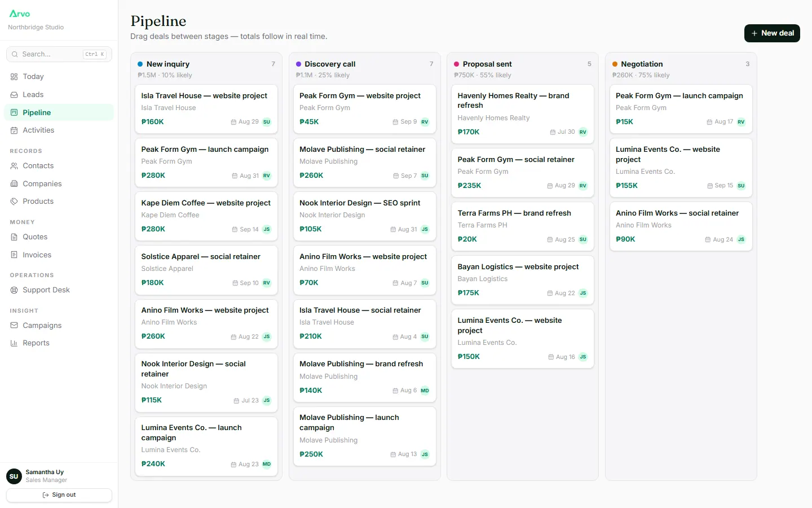
Task: Open the Terra Farms PH brand refresh deal
Action: [523, 226]
